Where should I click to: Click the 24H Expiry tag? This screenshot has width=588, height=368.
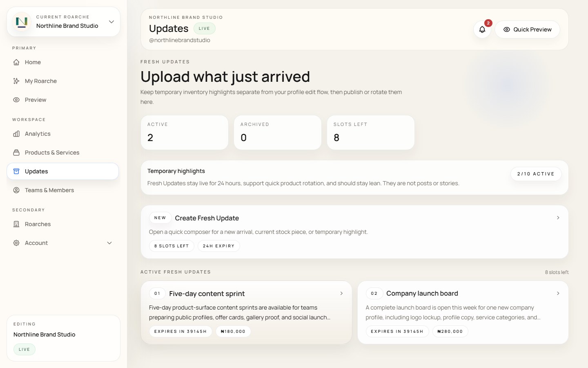point(218,246)
